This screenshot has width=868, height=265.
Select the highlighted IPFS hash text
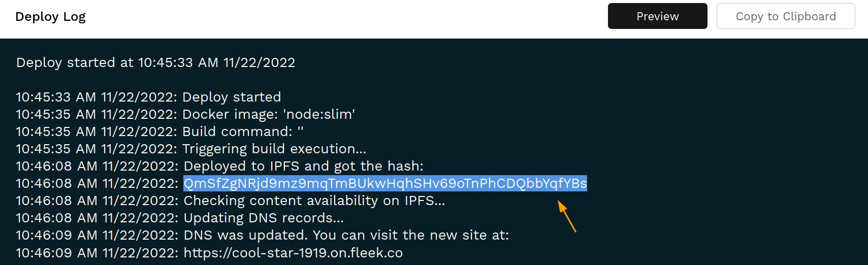point(385,183)
